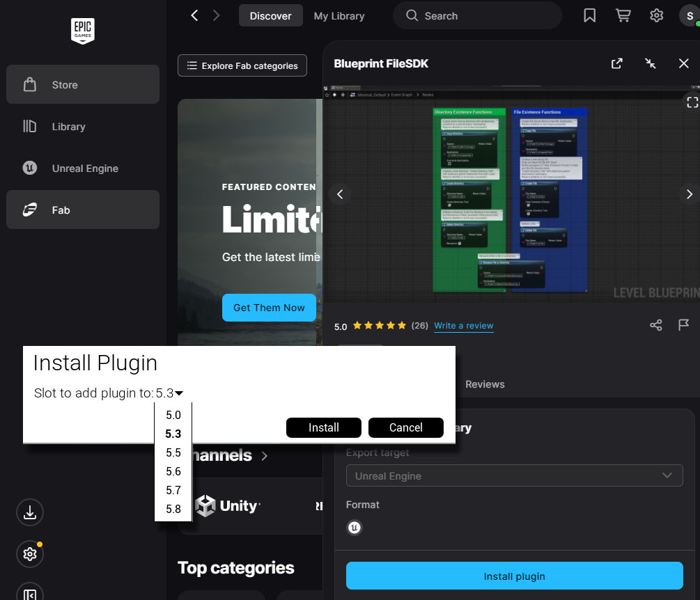
Task: Open sidebar settings gear with notification dot
Action: click(30, 554)
